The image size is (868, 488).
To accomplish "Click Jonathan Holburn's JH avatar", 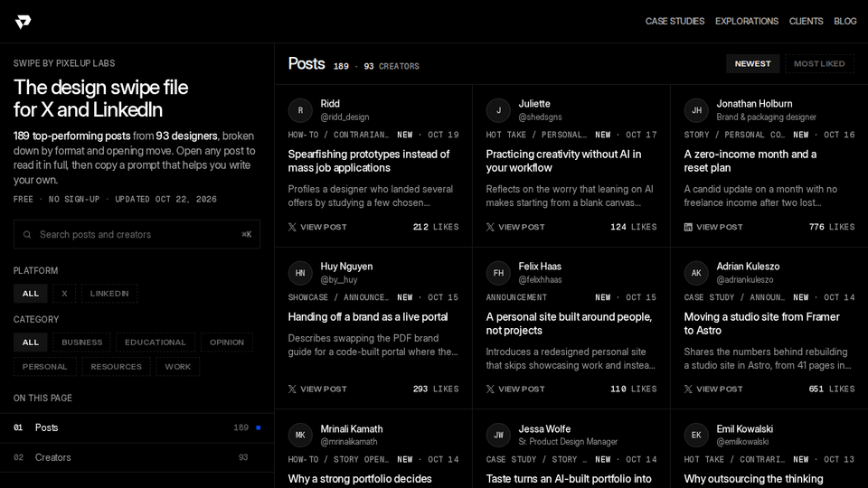I will tap(696, 110).
